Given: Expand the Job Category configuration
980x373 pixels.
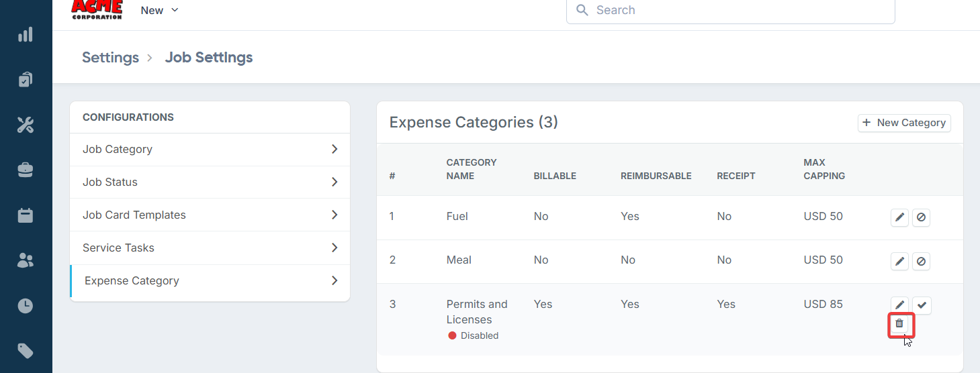Looking at the screenshot, I should coord(210,150).
